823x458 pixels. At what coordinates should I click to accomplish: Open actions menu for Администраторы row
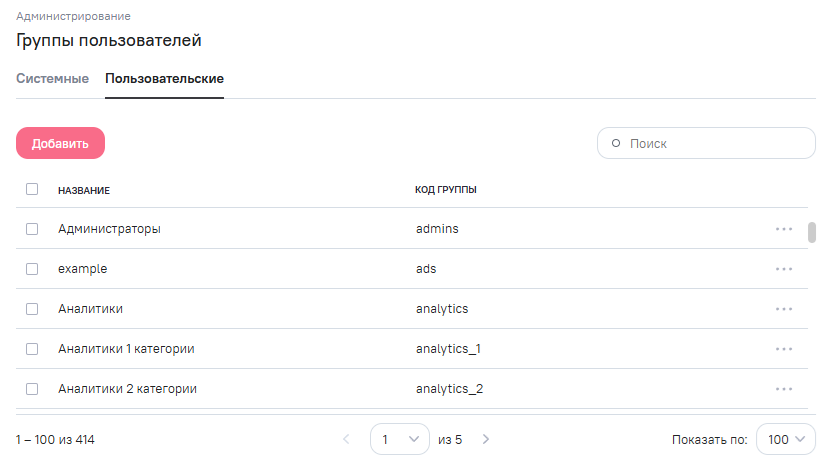coord(783,229)
